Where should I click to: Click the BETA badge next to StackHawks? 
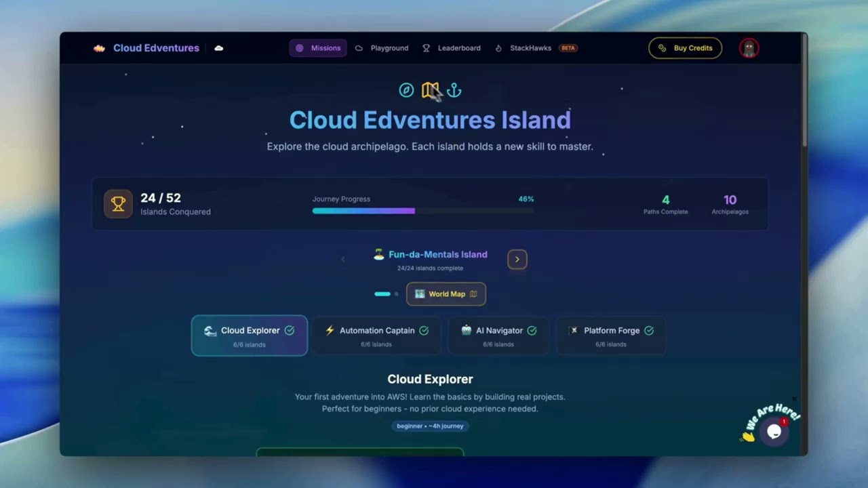click(568, 48)
